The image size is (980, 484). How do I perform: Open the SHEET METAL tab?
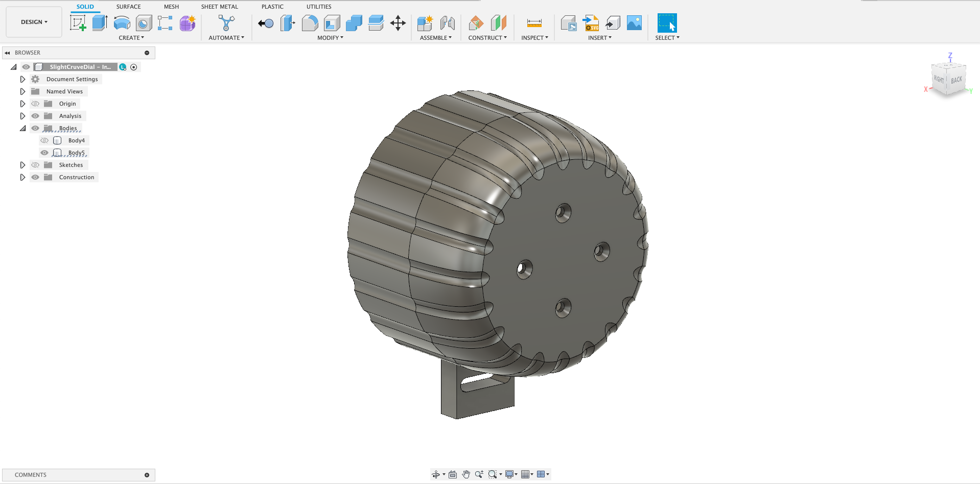[x=219, y=7]
